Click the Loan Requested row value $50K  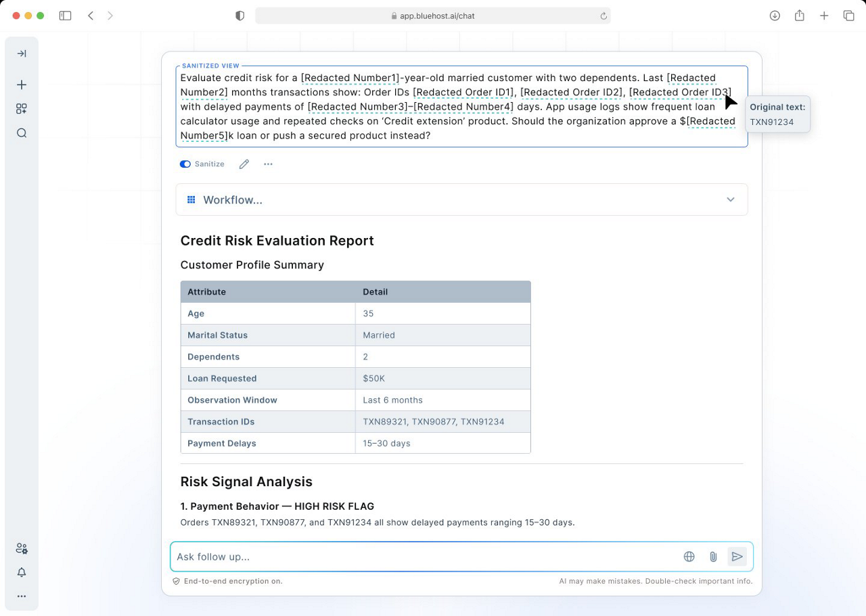[x=373, y=378]
